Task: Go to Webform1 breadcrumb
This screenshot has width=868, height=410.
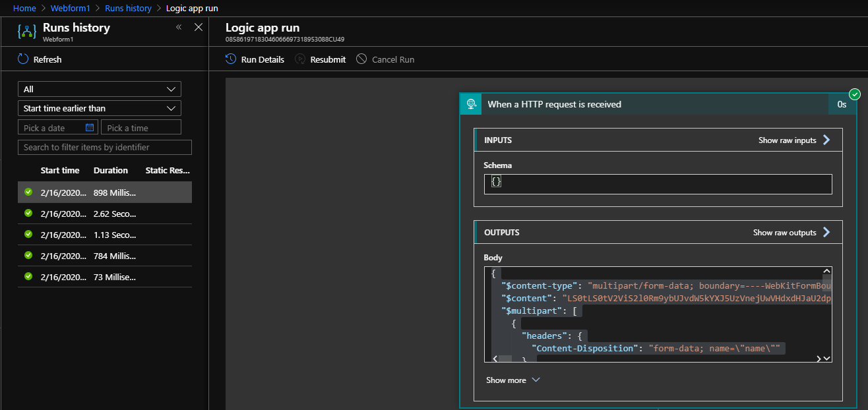Action: coord(70,9)
